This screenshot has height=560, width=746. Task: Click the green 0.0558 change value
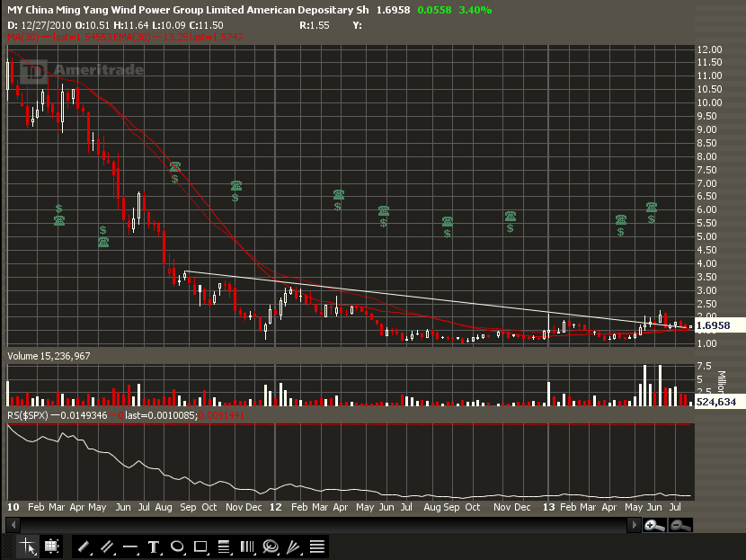(434, 10)
